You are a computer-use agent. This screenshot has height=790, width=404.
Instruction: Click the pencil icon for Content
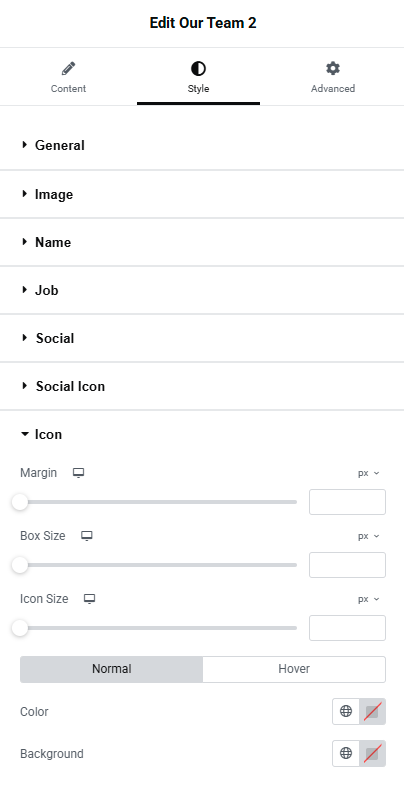[69, 68]
